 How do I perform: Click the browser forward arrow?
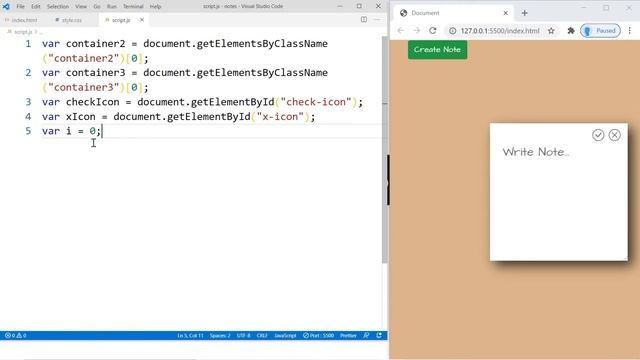[416, 31]
